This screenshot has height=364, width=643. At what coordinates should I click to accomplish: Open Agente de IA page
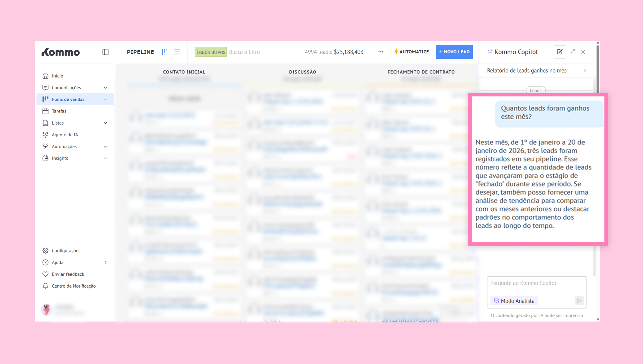pyautogui.click(x=65, y=135)
